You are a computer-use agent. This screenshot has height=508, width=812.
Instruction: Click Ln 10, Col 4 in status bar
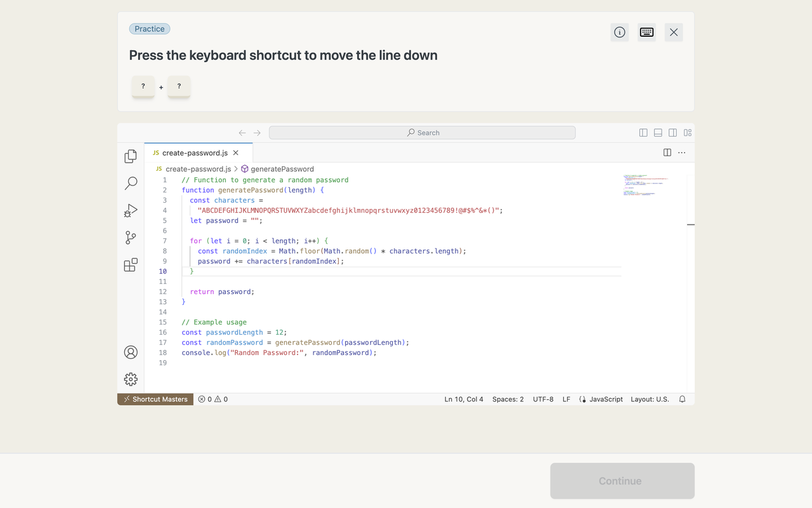pos(464,399)
